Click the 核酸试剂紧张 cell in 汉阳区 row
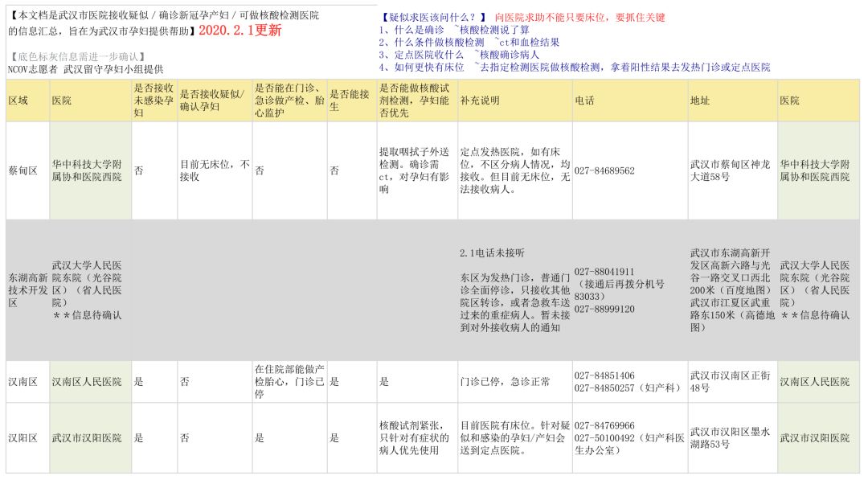 pyautogui.click(x=417, y=438)
